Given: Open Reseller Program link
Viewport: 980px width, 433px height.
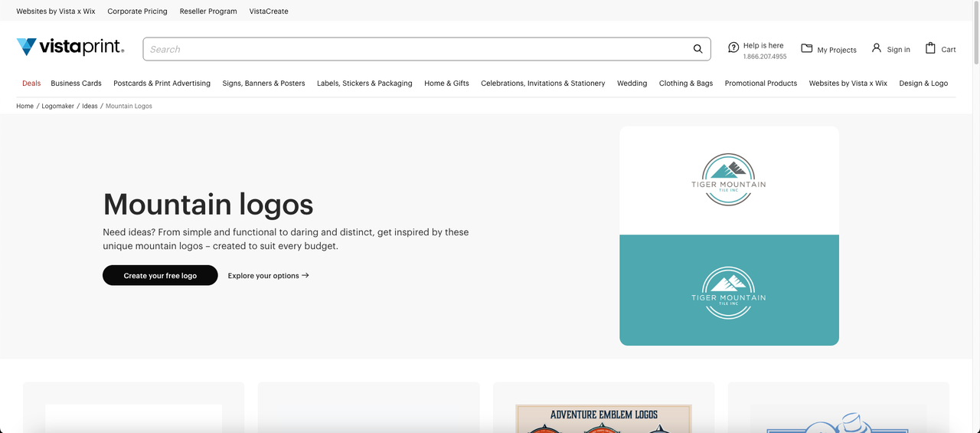Looking at the screenshot, I should (x=208, y=11).
